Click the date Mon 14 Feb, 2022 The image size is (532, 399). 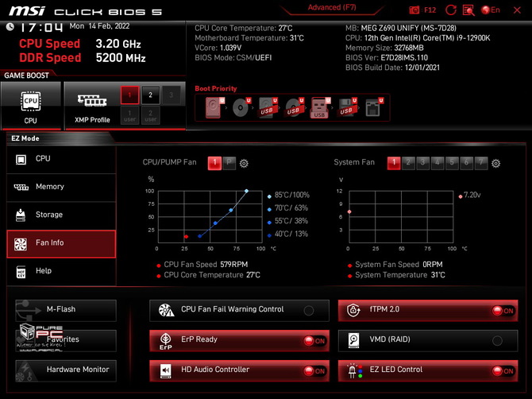tap(99, 26)
